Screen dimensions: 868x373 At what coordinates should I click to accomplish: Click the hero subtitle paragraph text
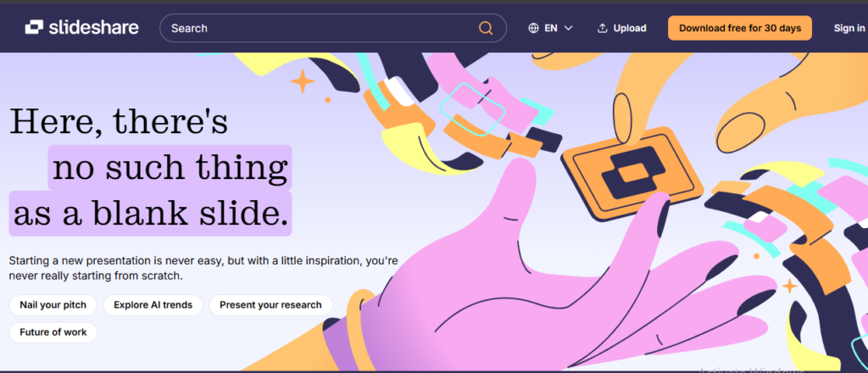(x=203, y=268)
